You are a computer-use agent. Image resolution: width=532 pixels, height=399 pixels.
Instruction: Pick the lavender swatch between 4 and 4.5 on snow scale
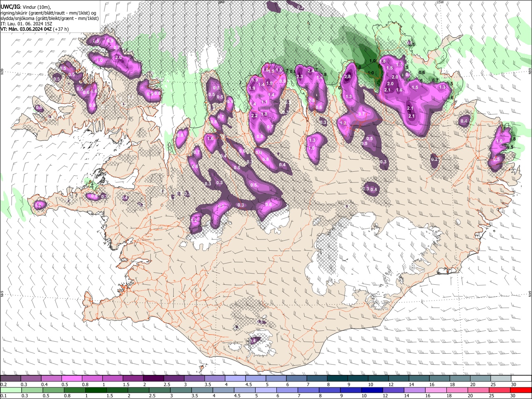(x=235, y=379)
